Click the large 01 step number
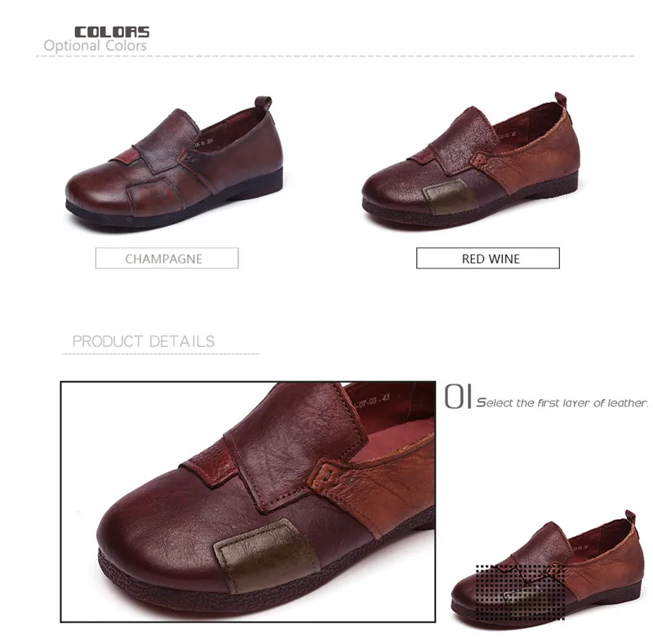Image resolution: width=653 pixels, height=644 pixels. (458, 397)
